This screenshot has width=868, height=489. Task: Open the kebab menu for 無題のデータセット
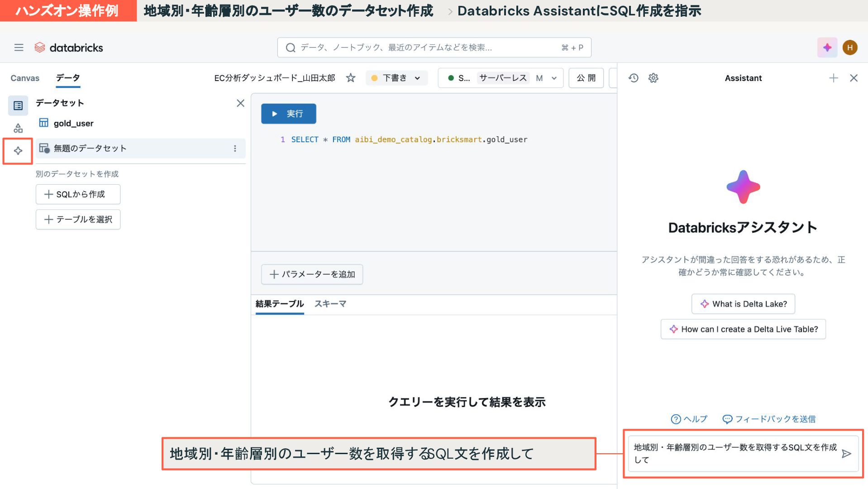[235, 149]
